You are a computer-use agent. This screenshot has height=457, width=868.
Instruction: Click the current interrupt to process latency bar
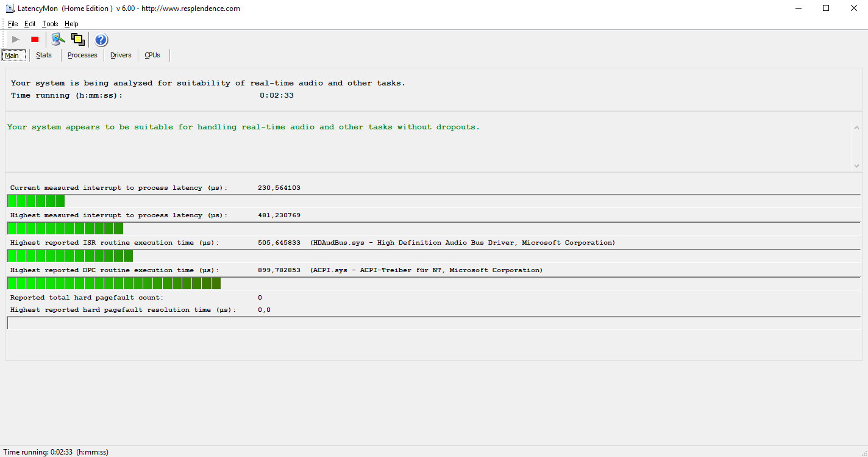36,201
